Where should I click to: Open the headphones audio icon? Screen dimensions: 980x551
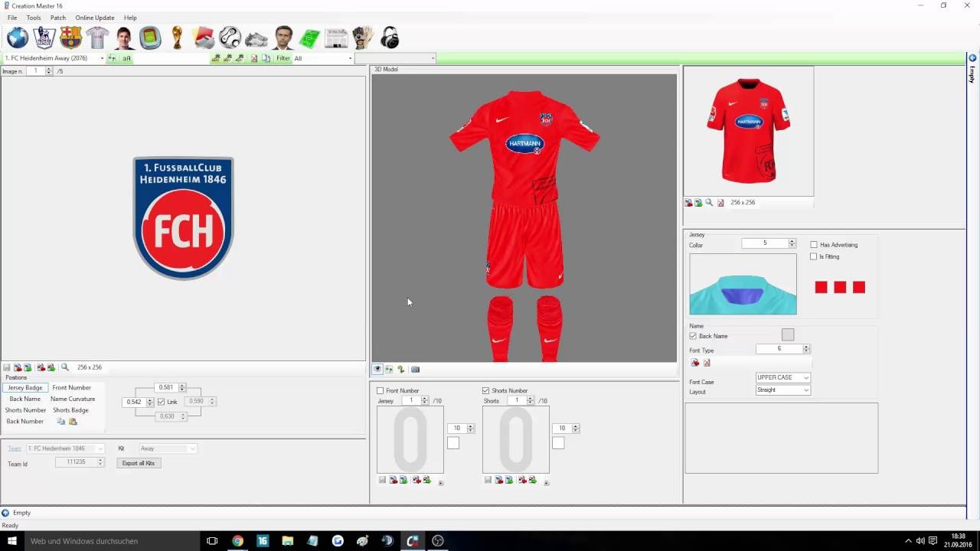390,37
